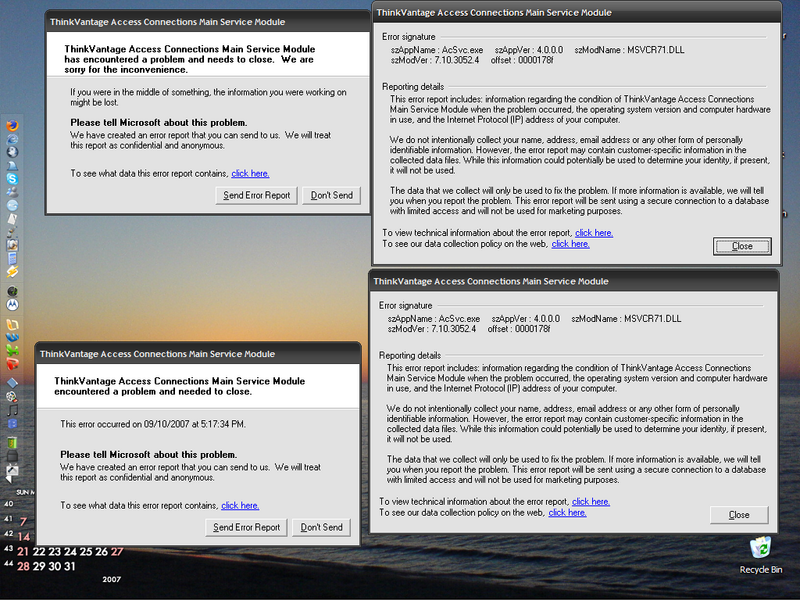Viewport: 800px width, 600px height.
Task: View technical information link in bottom-right window
Action: [590, 502]
